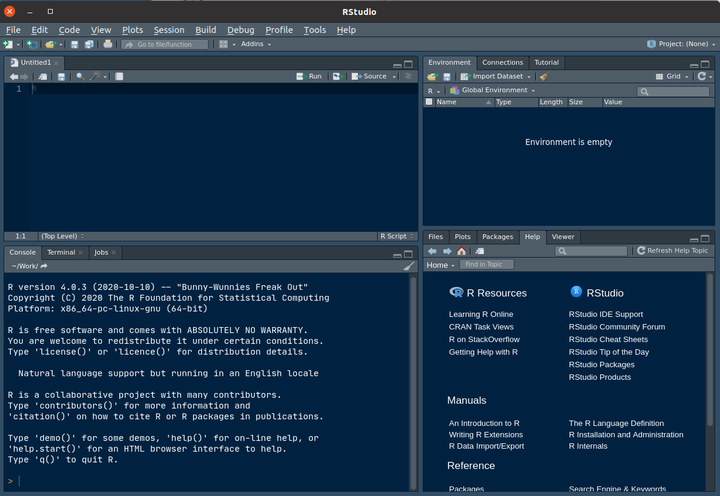Viewport: 720px width, 496px height.
Task: Click the print icon in main toolbar
Action: pyautogui.click(x=107, y=44)
